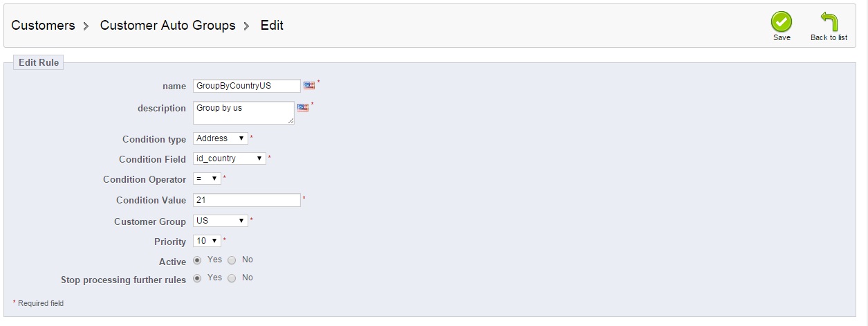Viewport: 868px width, 326px height.
Task: Select Yes for Active
Action: tap(197, 260)
